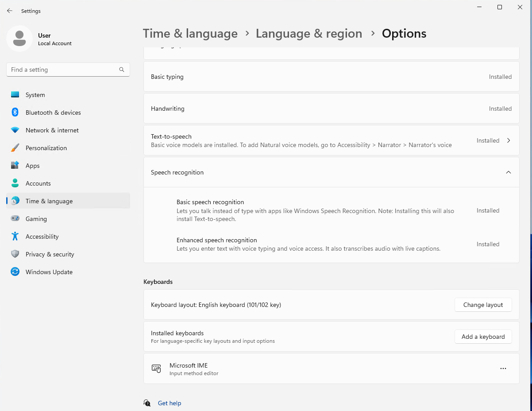Click the Personalization brush icon
Screen dimensions: 532x411
[x=15, y=147]
